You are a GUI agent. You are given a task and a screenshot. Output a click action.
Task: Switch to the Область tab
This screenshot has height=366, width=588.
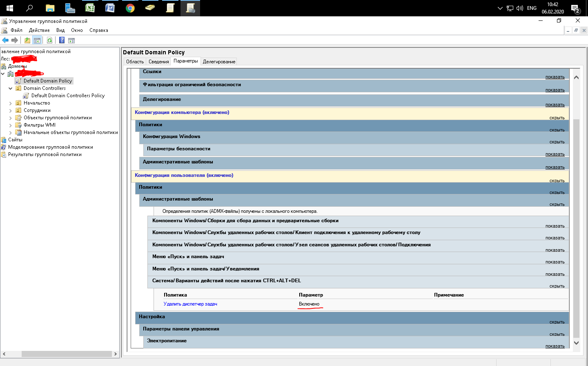135,62
